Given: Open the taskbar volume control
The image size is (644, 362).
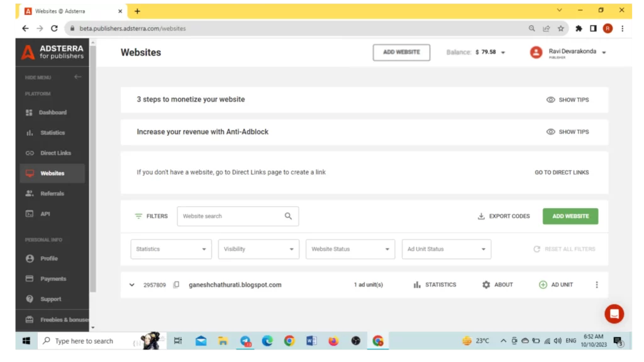Looking at the screenshot, I should pos(557,341).
